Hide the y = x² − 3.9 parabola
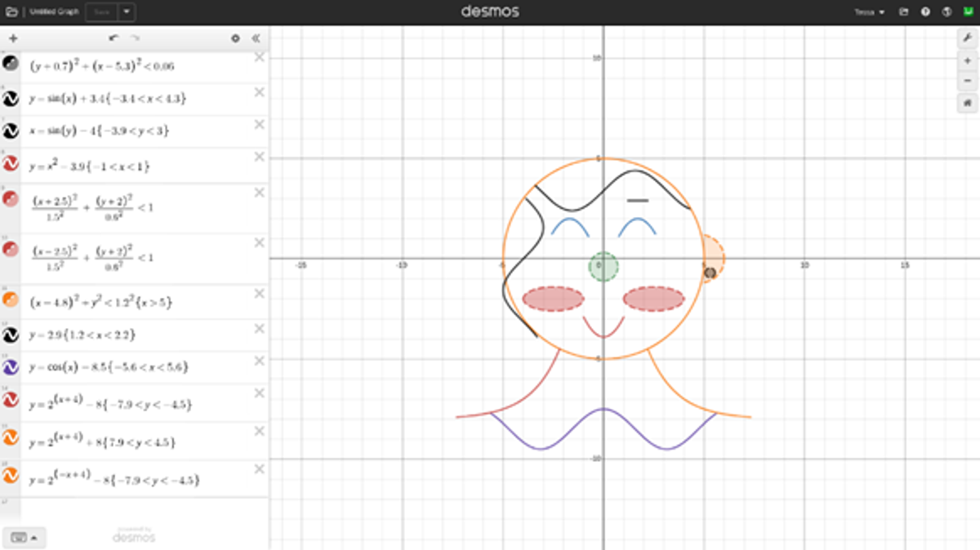Screen dimensions: 980x550 11,166
